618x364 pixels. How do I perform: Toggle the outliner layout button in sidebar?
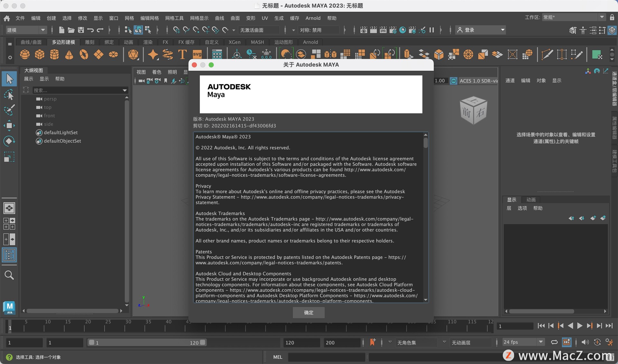[x=9, y=255]
